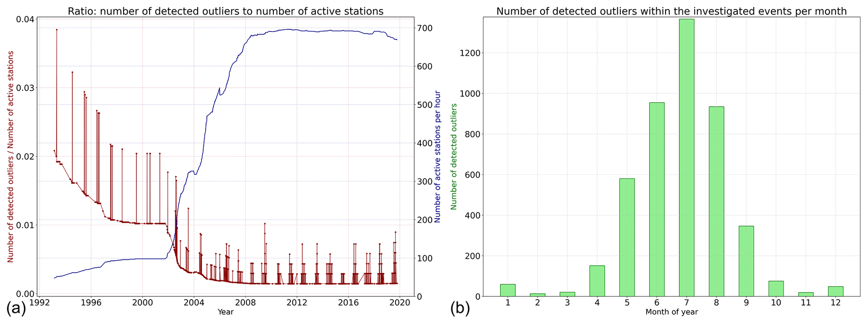Viewport: 868px width, 324px height.
Task: Click the 'Year' x-axis label
Action: coord(226,312)
